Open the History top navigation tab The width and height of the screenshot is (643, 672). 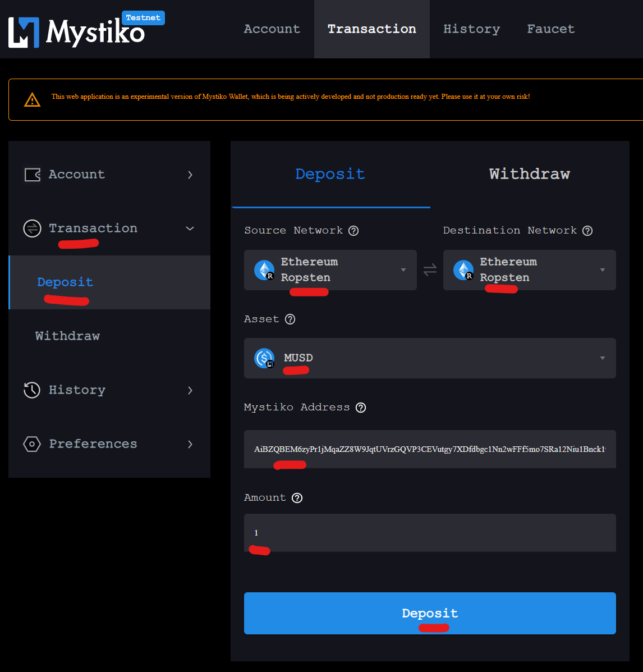tap(472, 29)
